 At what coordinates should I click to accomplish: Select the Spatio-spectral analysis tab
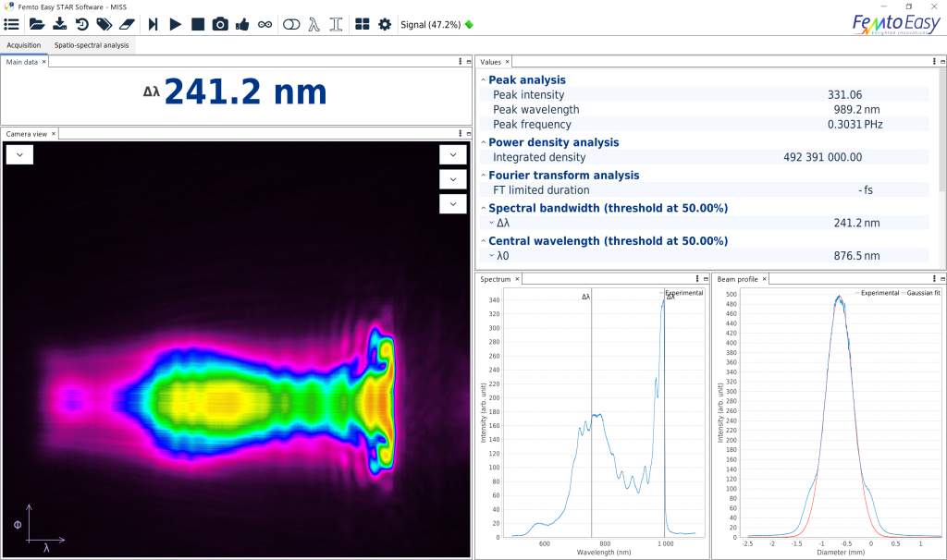tap(91, 44)
